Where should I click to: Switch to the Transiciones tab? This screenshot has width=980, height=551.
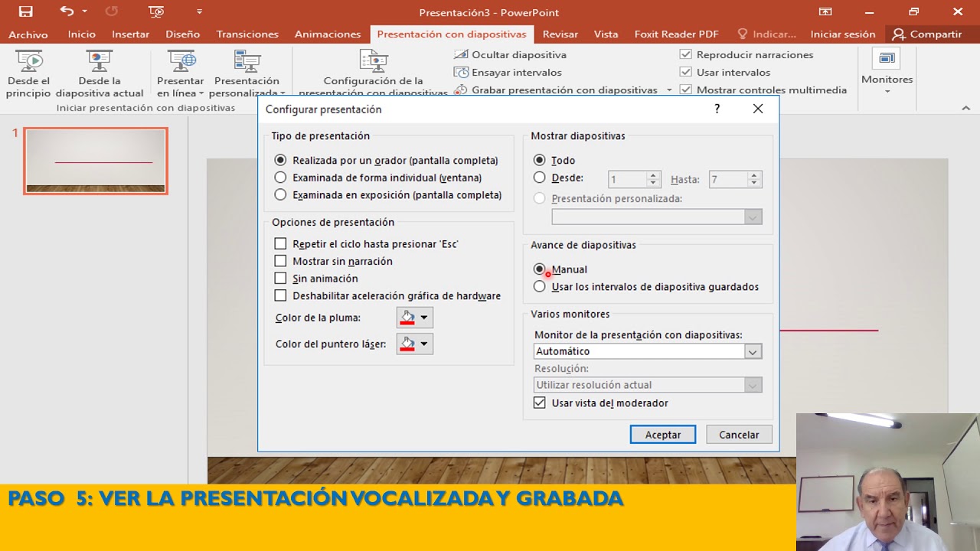point(247,34)
